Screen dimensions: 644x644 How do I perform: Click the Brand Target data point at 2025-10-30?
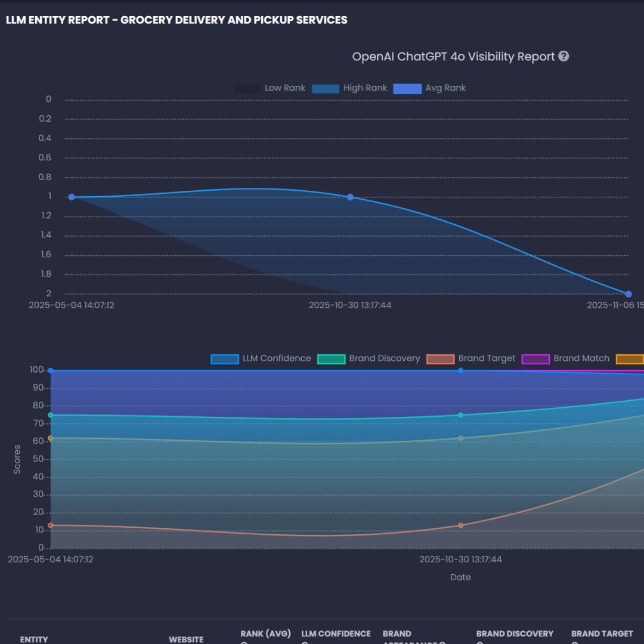(459, 525)
